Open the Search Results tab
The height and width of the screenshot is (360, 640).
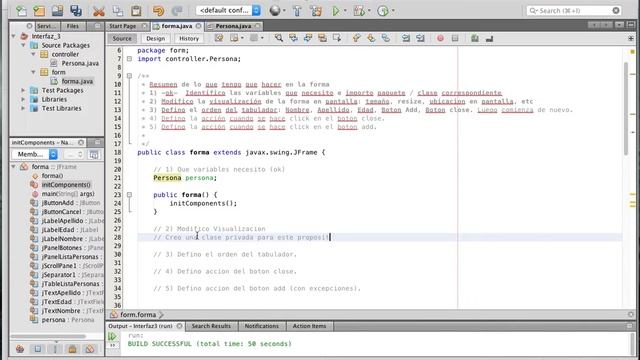[211, 326]
